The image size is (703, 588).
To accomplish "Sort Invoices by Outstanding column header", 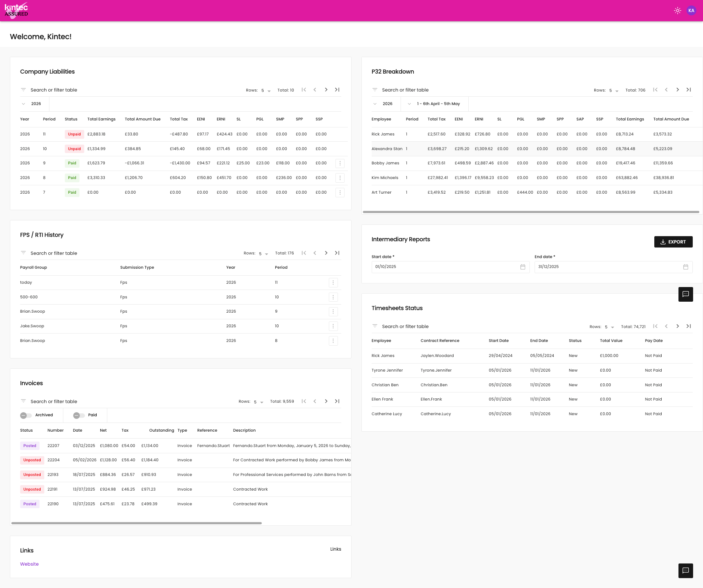I will 161,431.
